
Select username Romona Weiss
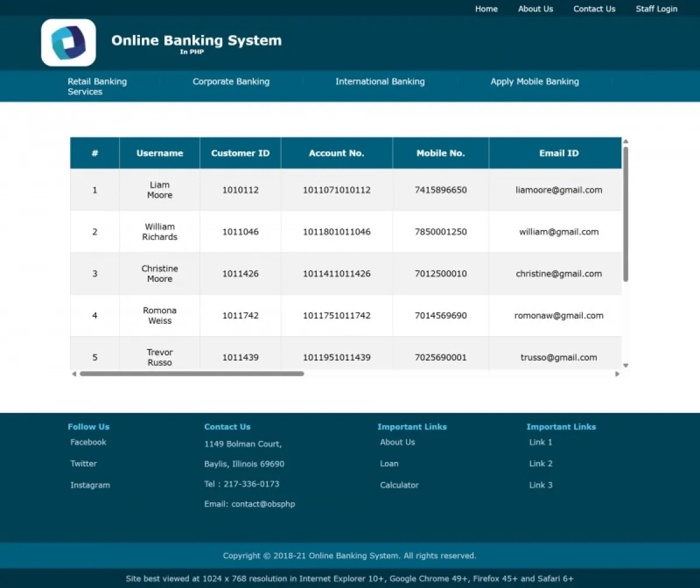click(160, 316)
